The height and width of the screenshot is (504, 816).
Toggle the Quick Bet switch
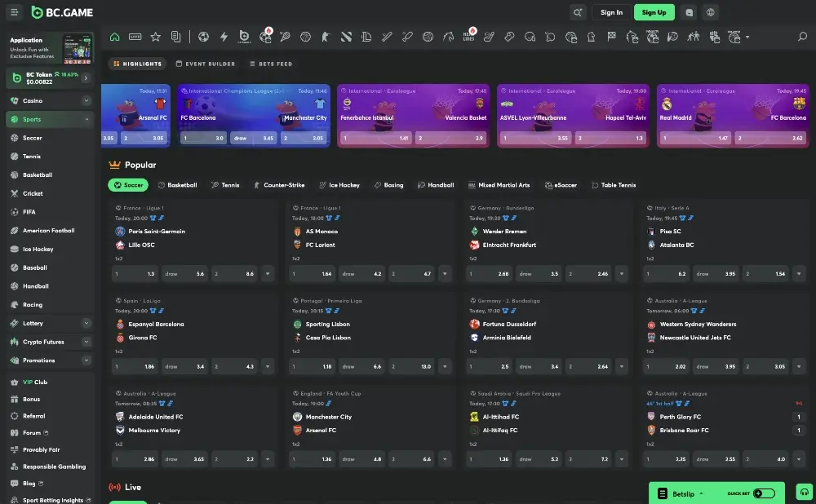point(764,493)
